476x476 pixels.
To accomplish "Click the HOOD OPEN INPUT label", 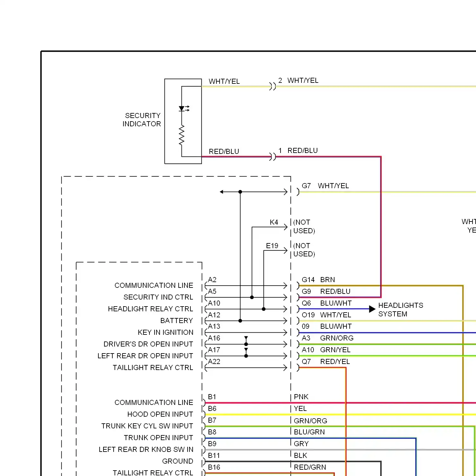I will (160, 414).
